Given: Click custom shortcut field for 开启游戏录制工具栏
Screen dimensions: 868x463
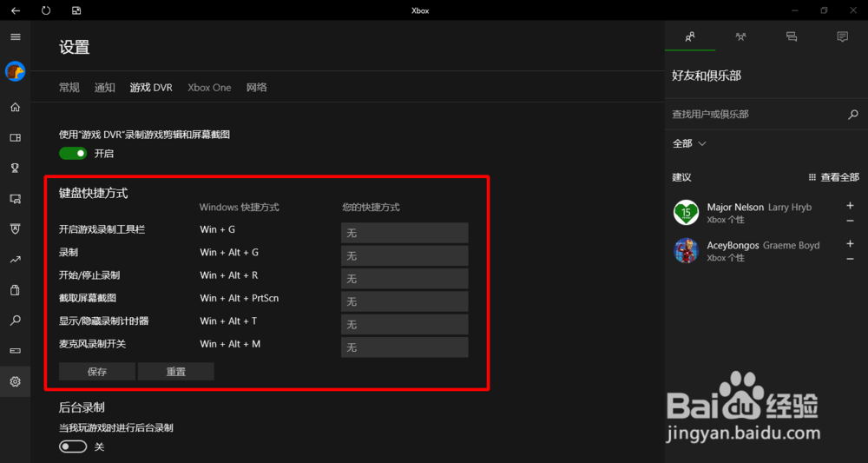Looking at the screenshot, I should pos(404,233).
